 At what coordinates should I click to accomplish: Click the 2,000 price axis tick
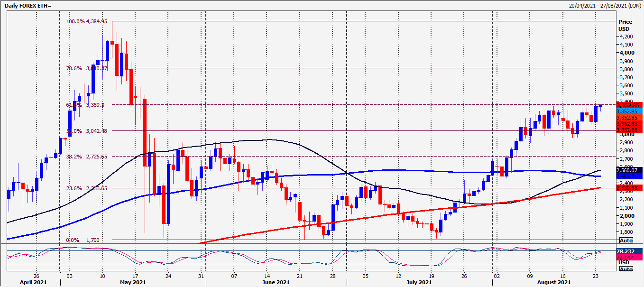pyautogui.click(x=626, y=216)
